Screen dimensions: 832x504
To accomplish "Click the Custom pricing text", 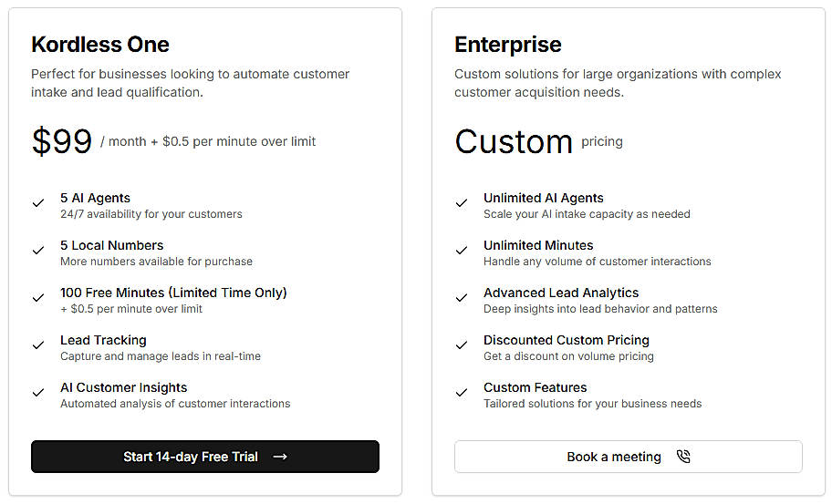I will click(514, 141).
